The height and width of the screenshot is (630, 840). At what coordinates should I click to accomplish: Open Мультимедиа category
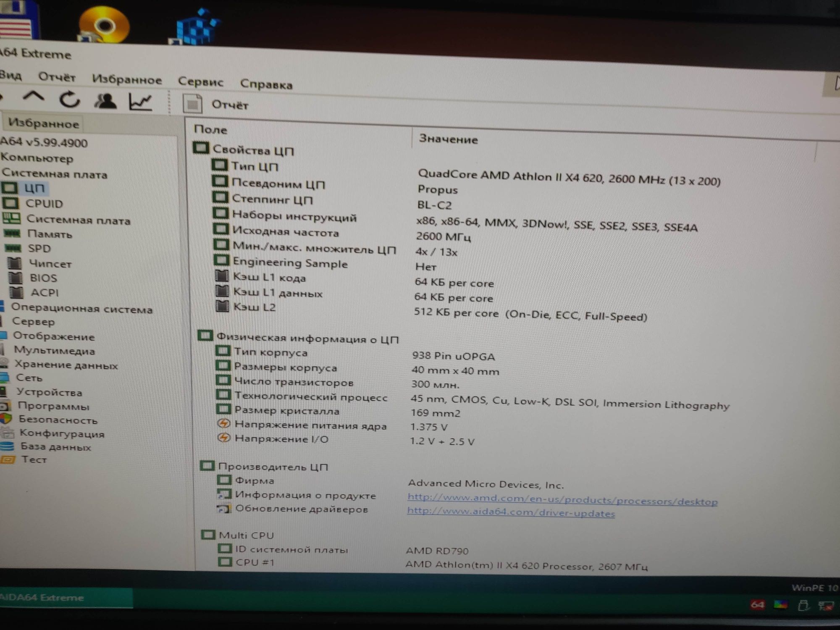(54, 350)
